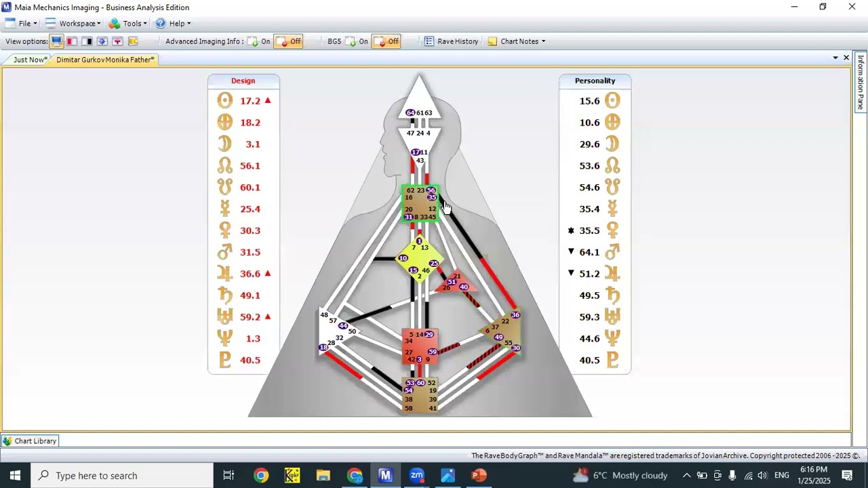Open Zoom from the taskbar
Image resolution: width=868 pixels, height=488 pixels.
click(x=416, y=475)
